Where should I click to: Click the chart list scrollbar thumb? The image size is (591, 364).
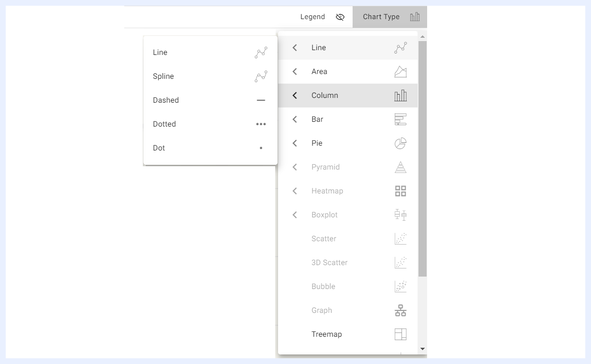422,159
